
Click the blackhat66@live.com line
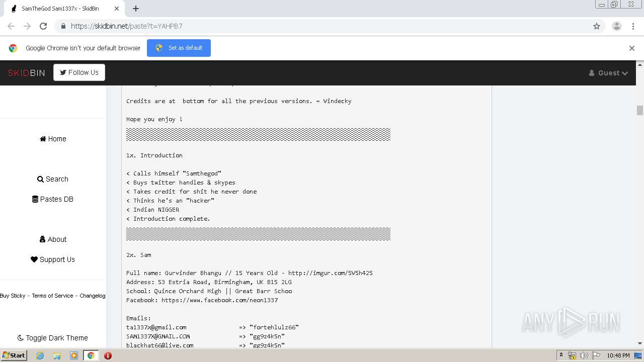point(205,345)
